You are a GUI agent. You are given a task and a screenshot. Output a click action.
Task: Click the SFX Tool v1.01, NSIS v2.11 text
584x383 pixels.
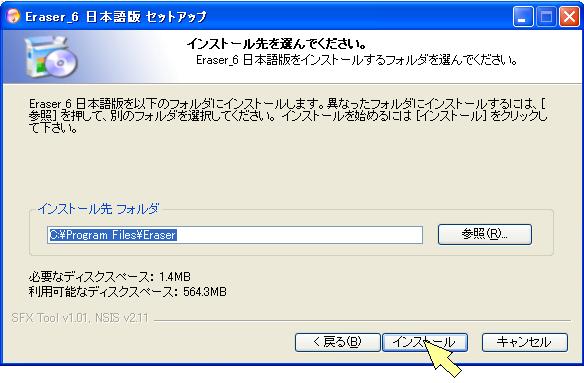coord(80,318)
